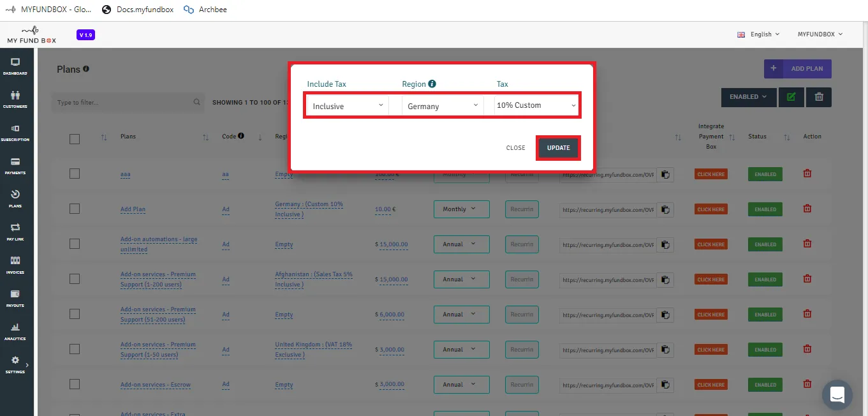Tick the select-all checkbox in header
The width and height of the screenshot is (868, 416).
pyautogui.click(x=75, y=138)
